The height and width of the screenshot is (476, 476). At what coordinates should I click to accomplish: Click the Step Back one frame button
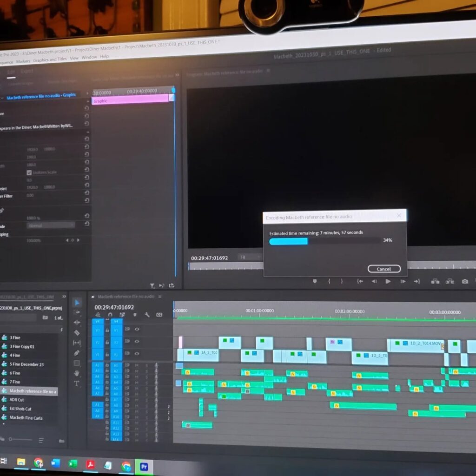point(374,281)
